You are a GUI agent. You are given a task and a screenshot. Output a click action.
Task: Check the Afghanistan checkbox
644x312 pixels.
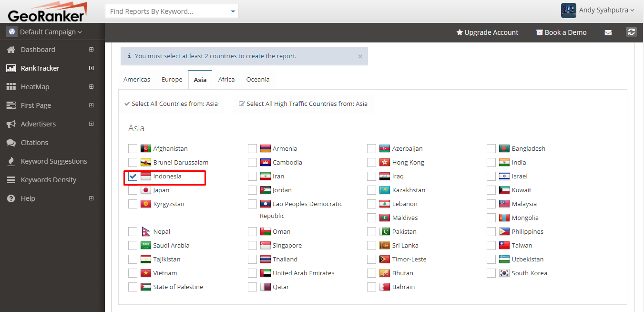[133, 148]
